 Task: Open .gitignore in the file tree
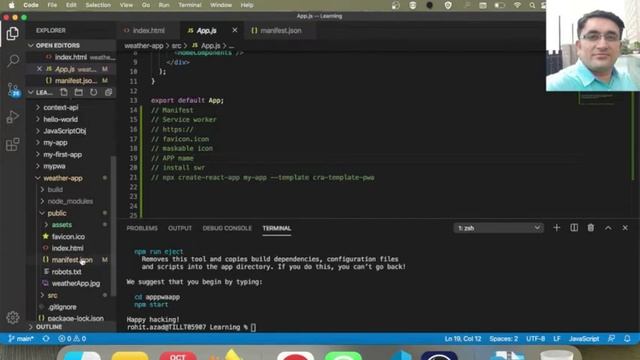(62, 307)
